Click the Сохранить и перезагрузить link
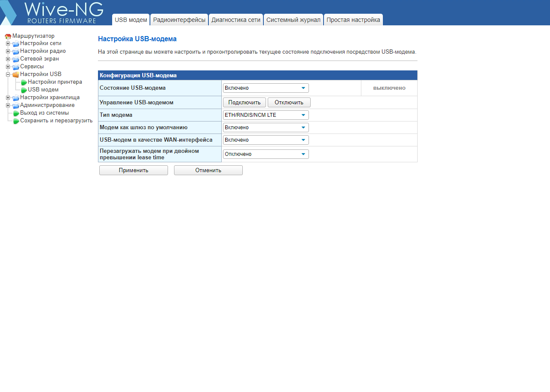The height and width of the screenshot is (392, 550). [x=56, y=121]
